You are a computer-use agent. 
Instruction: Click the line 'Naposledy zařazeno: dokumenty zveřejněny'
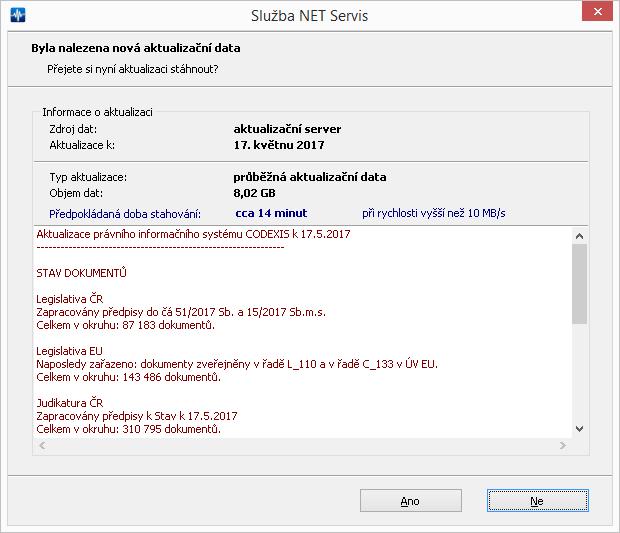coord(237,364)
